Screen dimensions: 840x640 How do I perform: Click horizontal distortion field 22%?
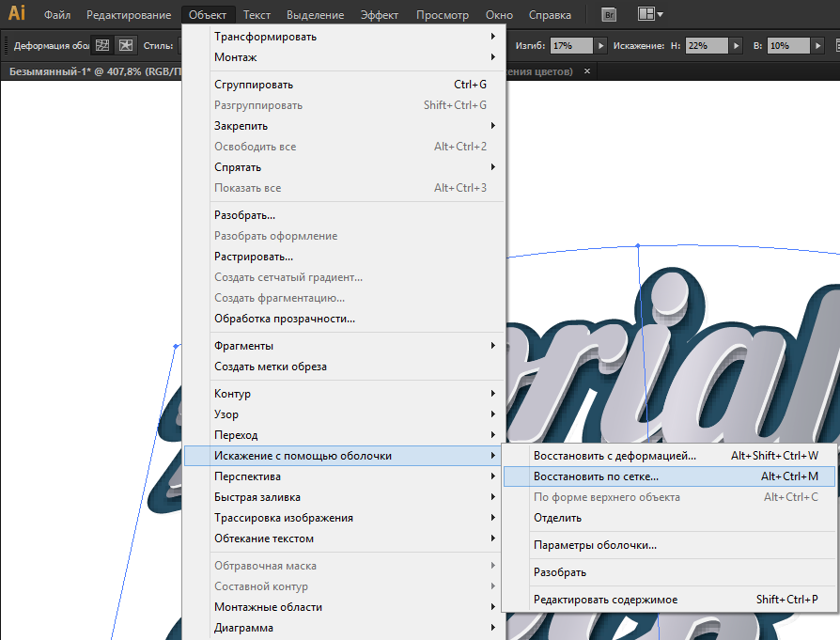(707, 45)
